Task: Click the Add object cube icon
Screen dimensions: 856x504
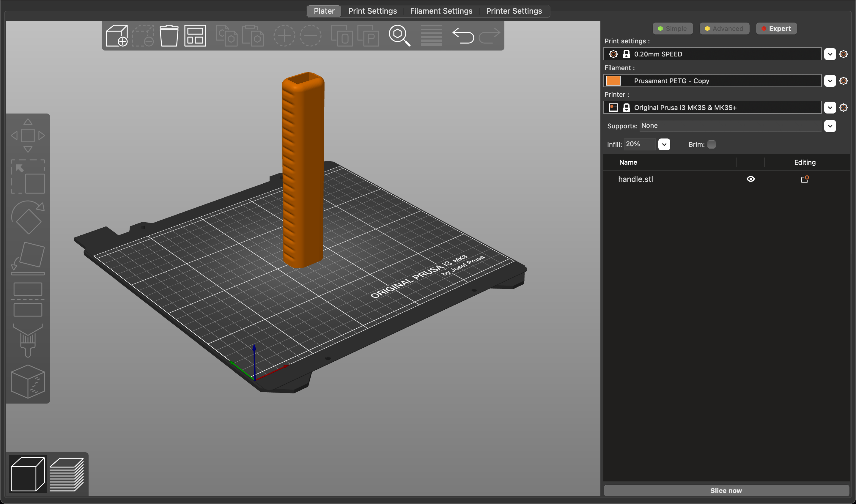Action: (x=117, y=36)
